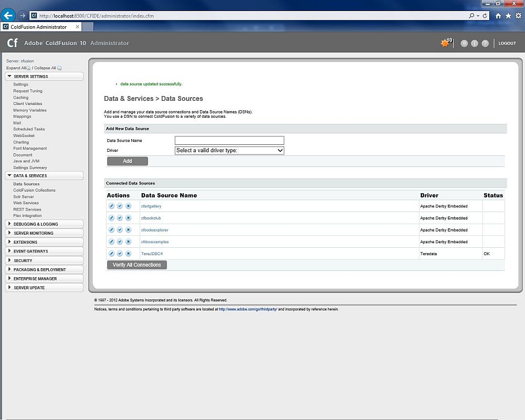The image size is (525, 420).
Task: Click the Add button
Action: [127, 161]
